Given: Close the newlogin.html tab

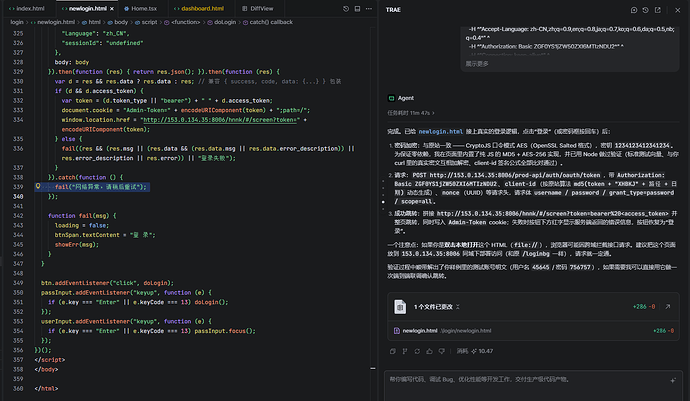Looking at the screenshot, I should [112, 9].
